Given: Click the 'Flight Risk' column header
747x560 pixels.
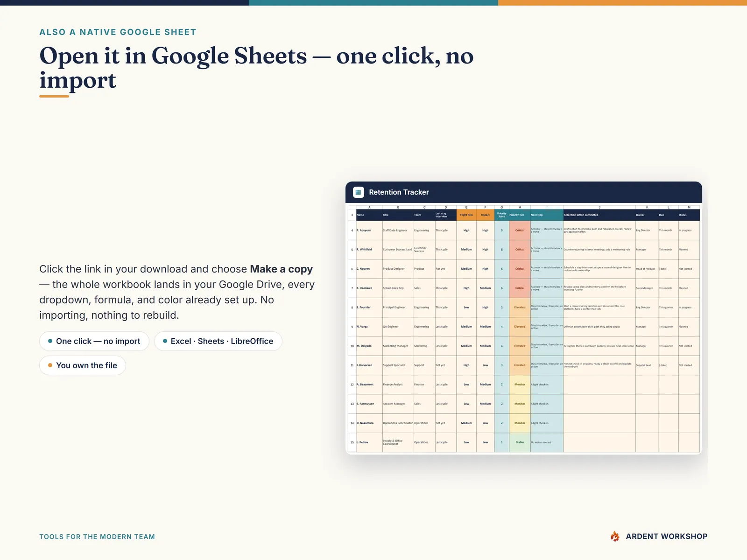Looking at the screenshot, I should pos(466,215).
